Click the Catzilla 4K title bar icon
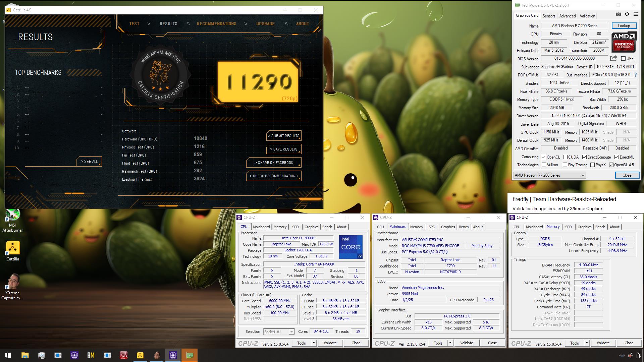644x362 pixels. click(x=8, y=10)
